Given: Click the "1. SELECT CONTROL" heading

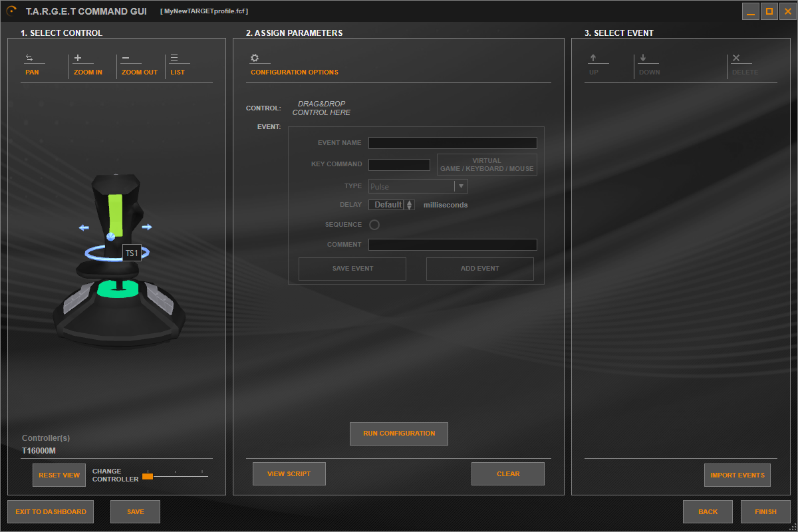Looking at the screenshot, I should pos(61,33).
